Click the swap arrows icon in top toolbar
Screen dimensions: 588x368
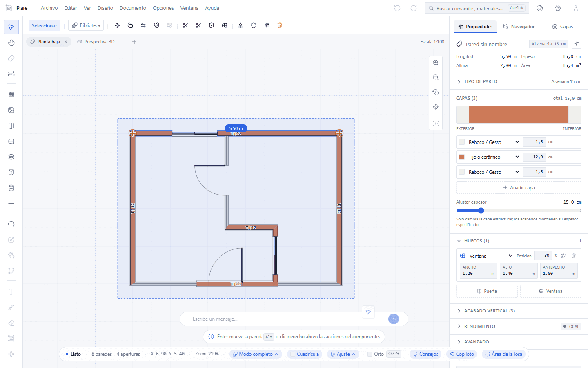click(143, 25)
